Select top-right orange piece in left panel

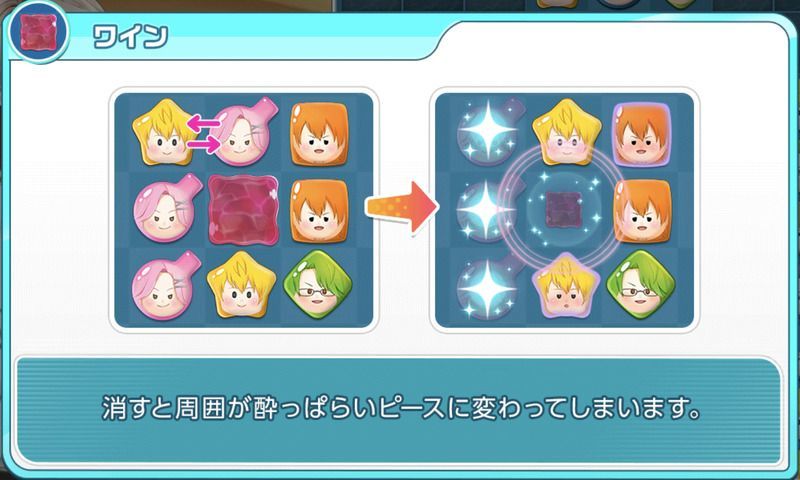319,134
